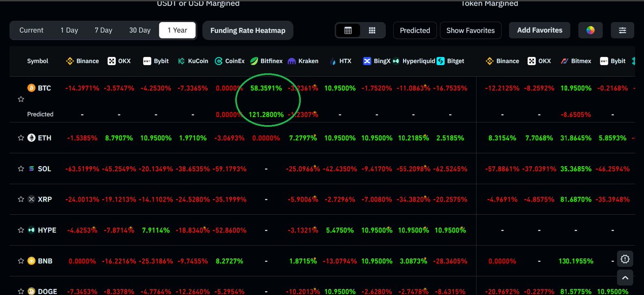The width and height of the screenshot is (644, 295).
Task: Open the alert info circle icon
Action: point(625,259)
